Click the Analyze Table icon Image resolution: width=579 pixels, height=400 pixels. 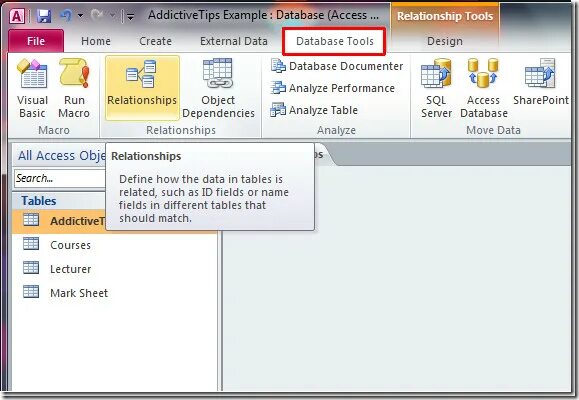(x=278, y=110)
